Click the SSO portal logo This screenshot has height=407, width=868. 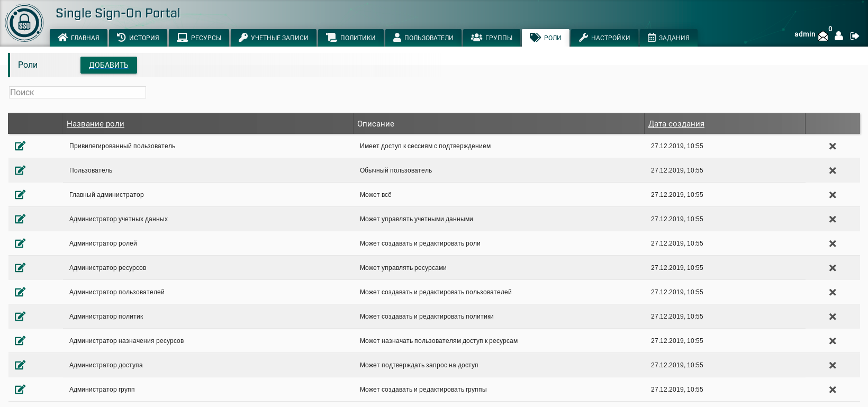point(24,23)
